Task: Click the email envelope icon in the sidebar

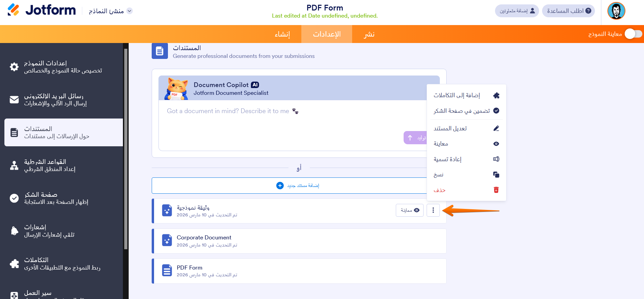Action: pos(14,100)
